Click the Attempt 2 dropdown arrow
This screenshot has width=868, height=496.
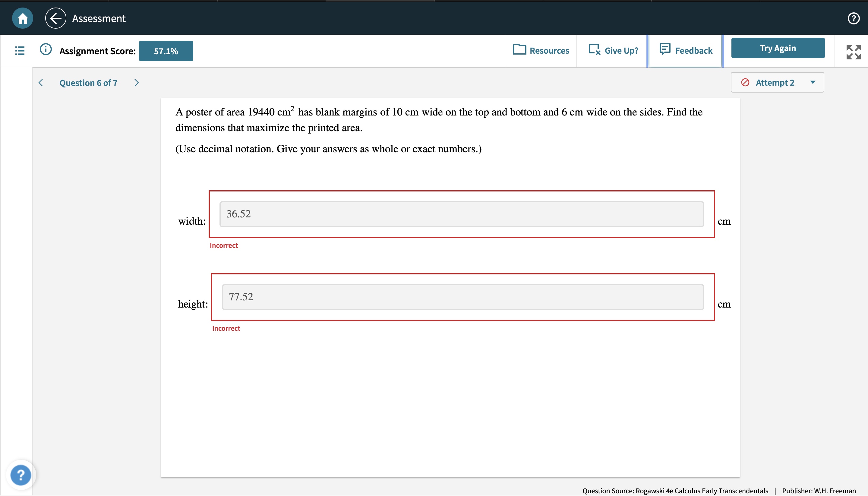click(813, 82)
